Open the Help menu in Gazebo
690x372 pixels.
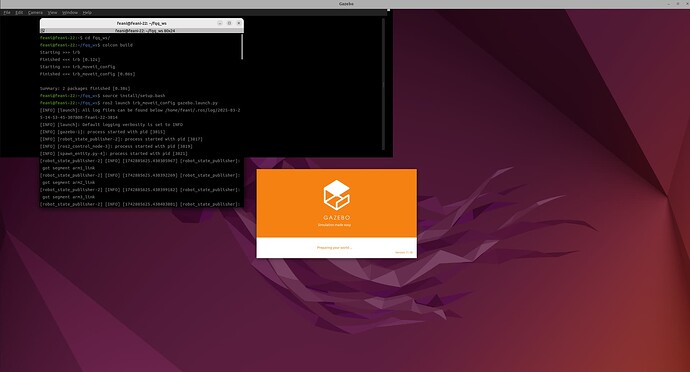point(87,12)
